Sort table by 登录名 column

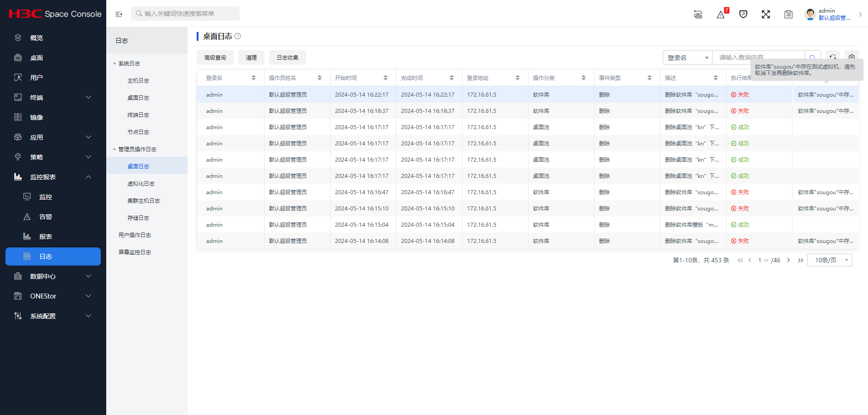(254, 78)
